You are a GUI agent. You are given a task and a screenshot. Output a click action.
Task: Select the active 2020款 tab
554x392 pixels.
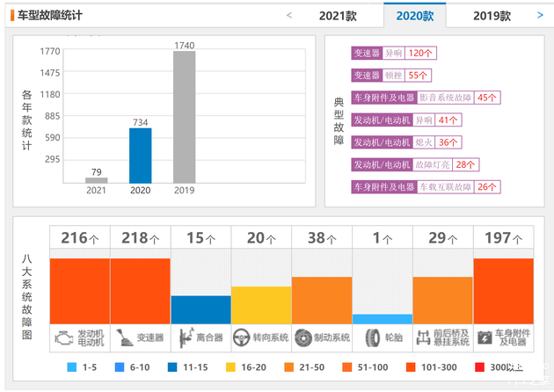coord(414,16)
